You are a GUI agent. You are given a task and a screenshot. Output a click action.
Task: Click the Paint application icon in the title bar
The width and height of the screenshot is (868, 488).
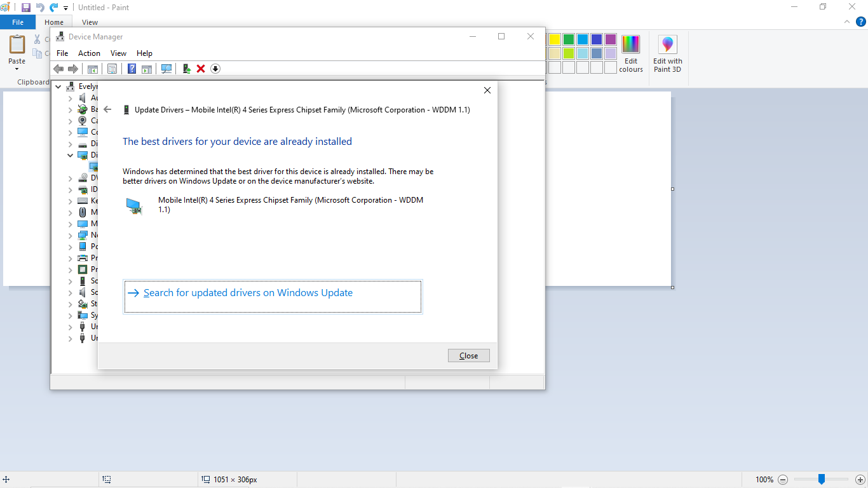[x=6, y=8]
